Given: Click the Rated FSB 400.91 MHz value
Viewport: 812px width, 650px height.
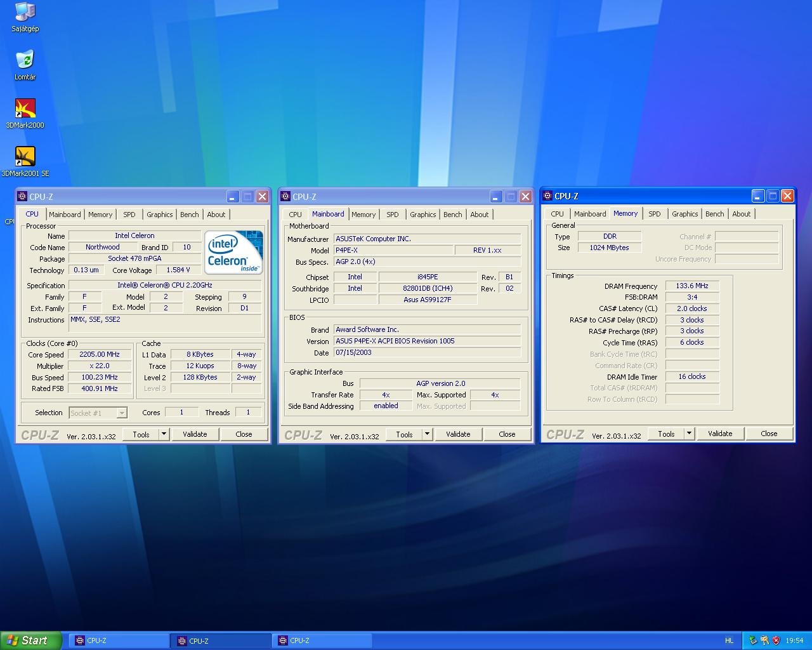Looking at the screenshot, I should (100, 388).
